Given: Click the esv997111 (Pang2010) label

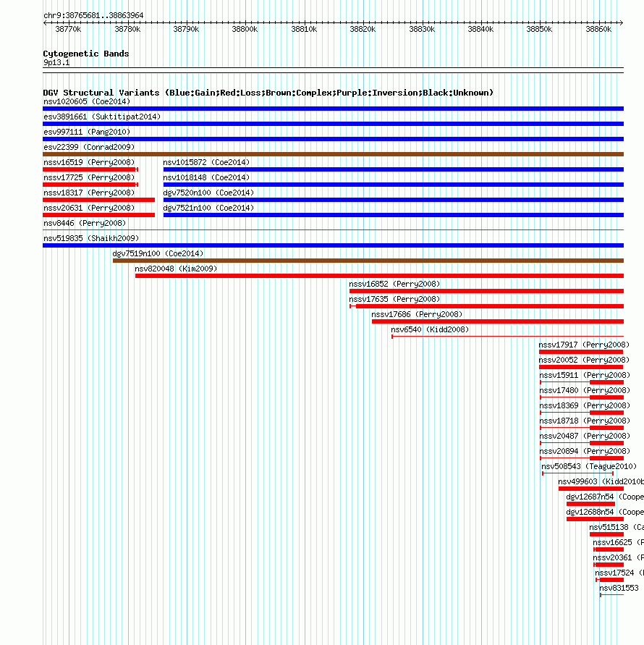Looking at the screenshot, I should [x=87, y=132].
